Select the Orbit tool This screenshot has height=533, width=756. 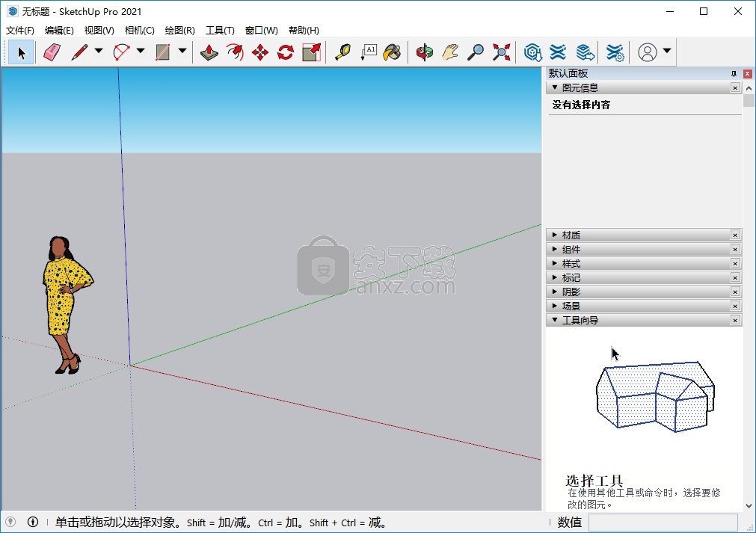424,52
